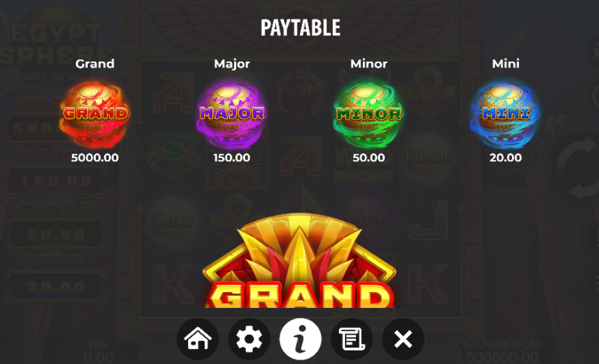Click the red Grand sphere symbol
The width and height of the screenshot is (599, 364).
point(94,114)
